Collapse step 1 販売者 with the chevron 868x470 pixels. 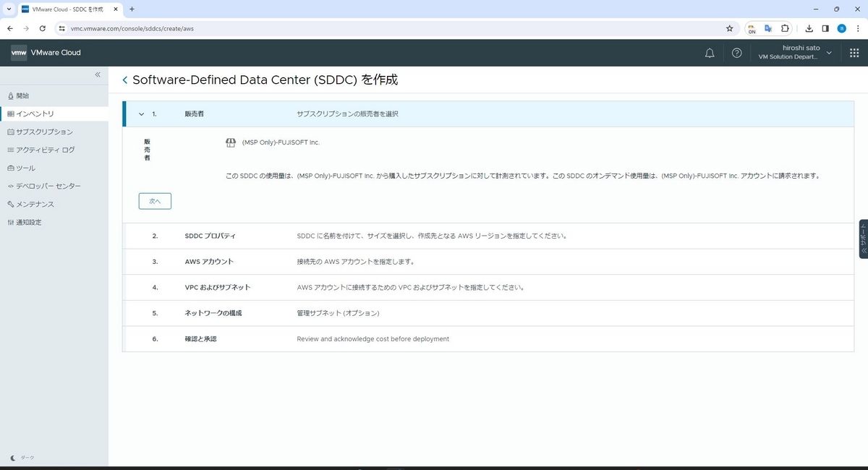[x=141, y=114]
